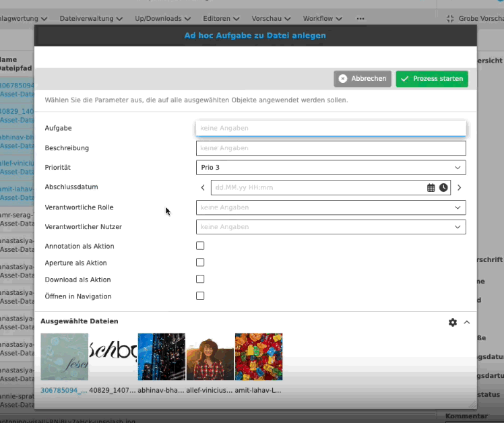The width and height of the screenshot is (504, 423).
Task: Open the Verantwortlicher Nutzer dropdown
Action: click(x=330, y=227)
